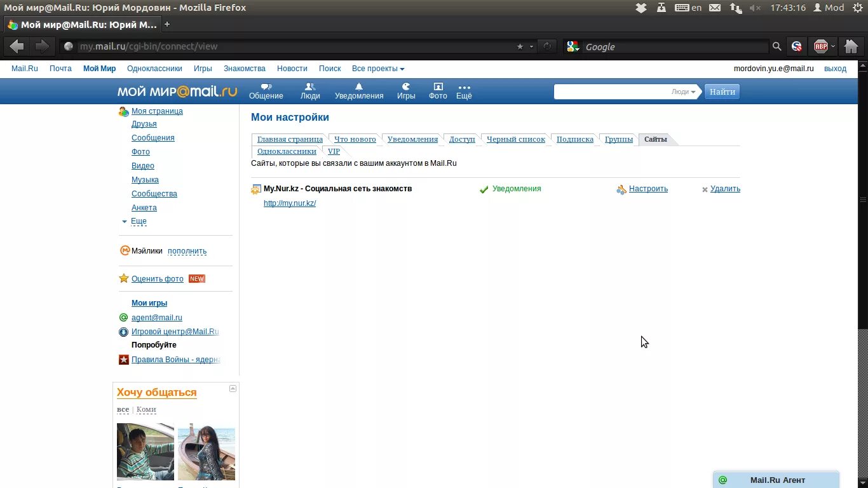Click the power/session gear icon in top panel
The width and height of the screenshot is (868, 488).
pos(857,8)
